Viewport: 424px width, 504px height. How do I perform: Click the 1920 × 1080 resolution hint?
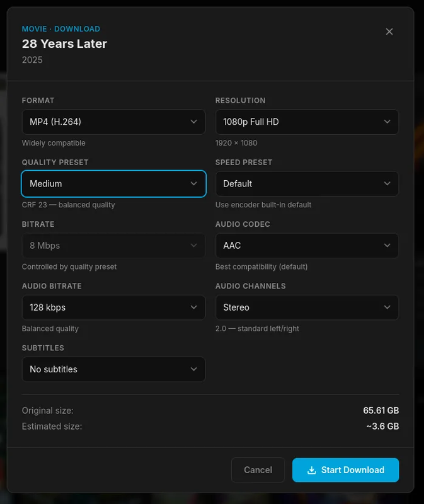[x=236, y=143]
